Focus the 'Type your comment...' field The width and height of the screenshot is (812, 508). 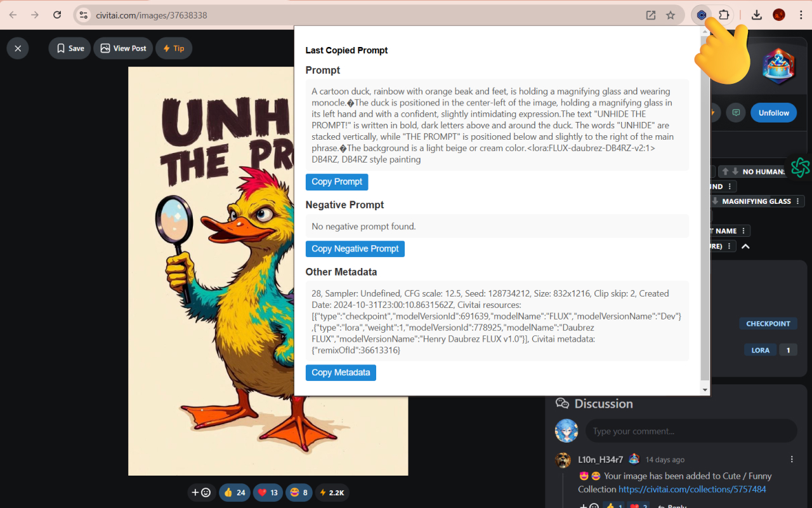(x=691, y=431)
